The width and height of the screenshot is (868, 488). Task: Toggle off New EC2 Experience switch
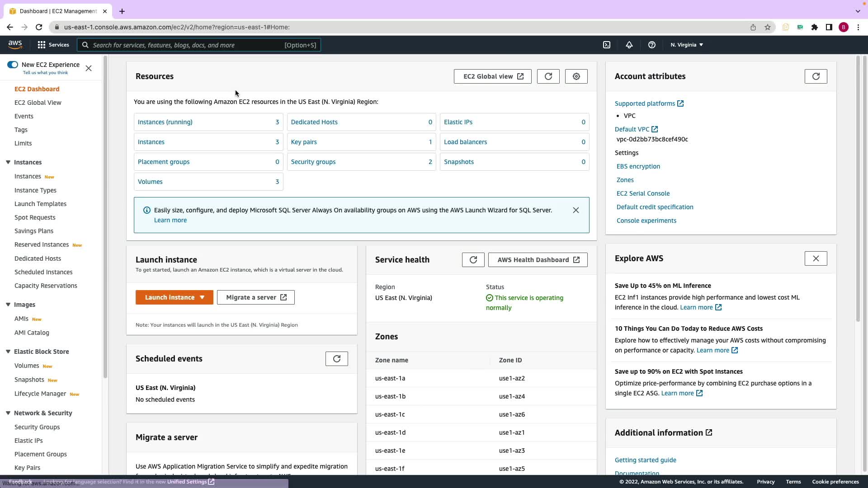tap(13, 65)
